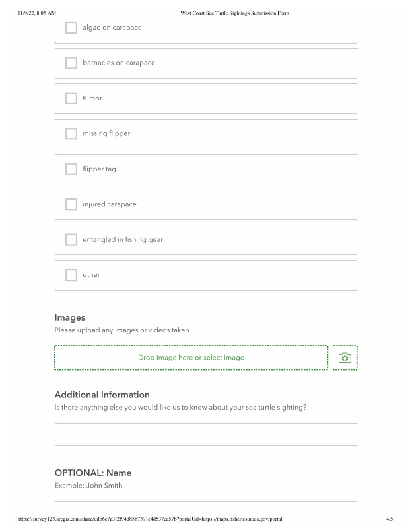This screenshot has width=410, height=532.
Task: Click Drop image here or select image
Action: [x=191, y=358]
